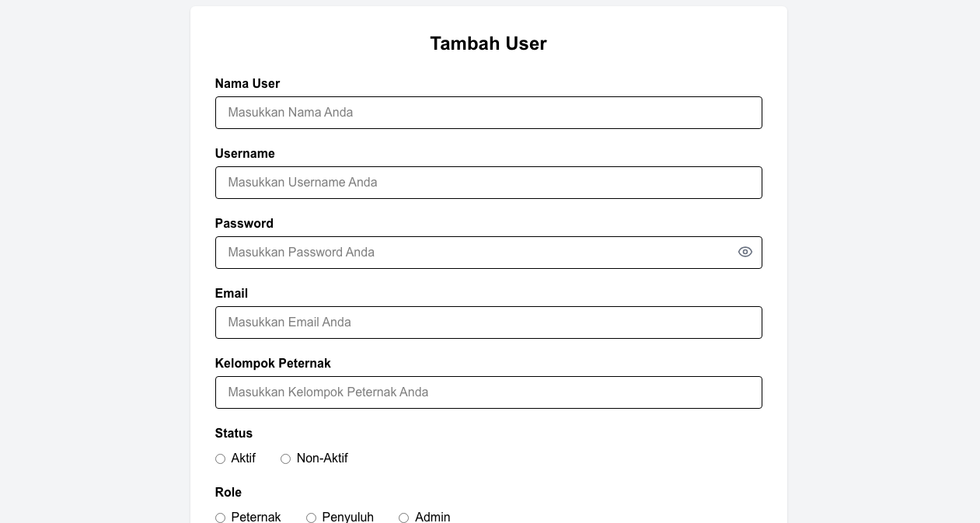Click the 'Email' field label
Image resolution: width=980 pixels, height=523 pixels.
[x=232, y=294]
